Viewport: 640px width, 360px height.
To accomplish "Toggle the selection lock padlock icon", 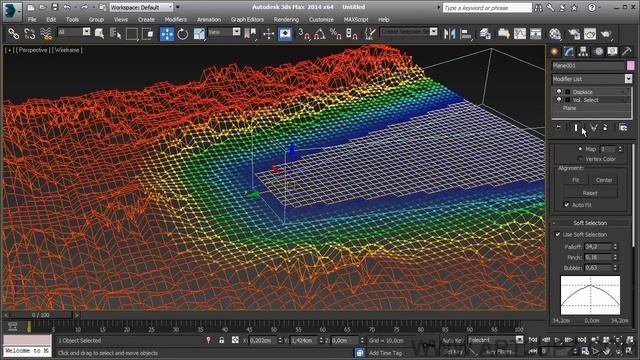I will [x=222, y=340].
